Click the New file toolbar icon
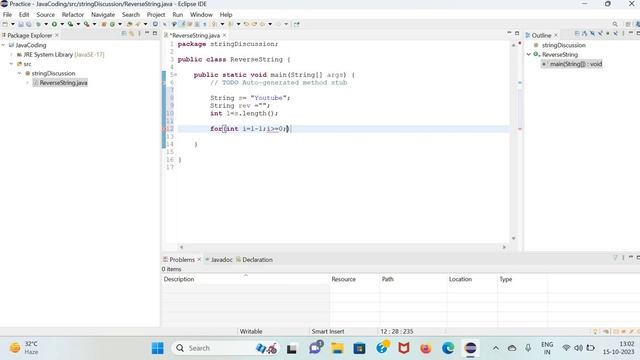 (x=5, y=24)
